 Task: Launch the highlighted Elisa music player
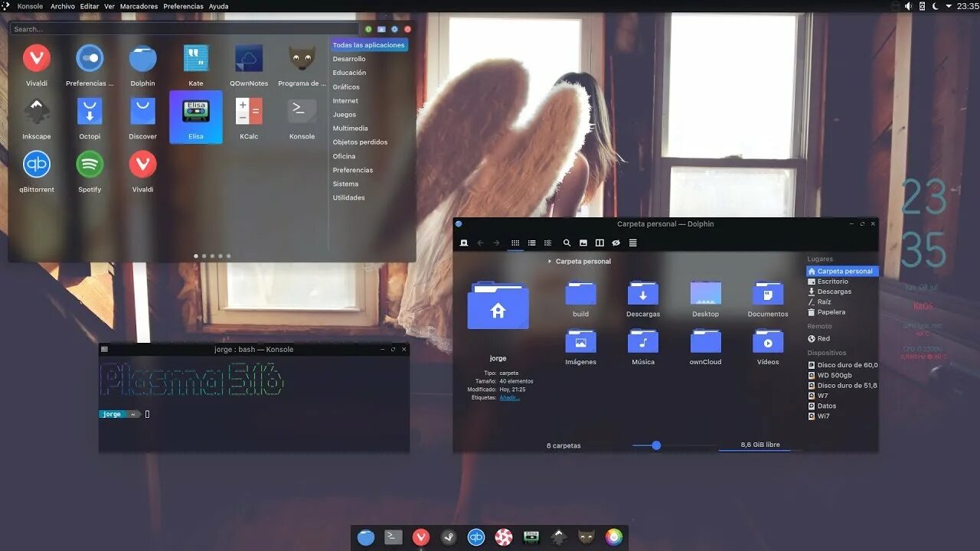[196, 117]
